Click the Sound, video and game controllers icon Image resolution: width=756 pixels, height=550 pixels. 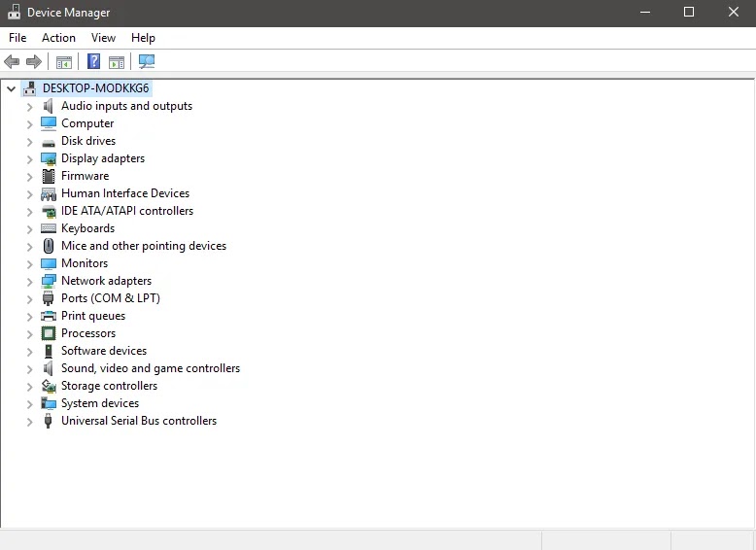point(49,368)
